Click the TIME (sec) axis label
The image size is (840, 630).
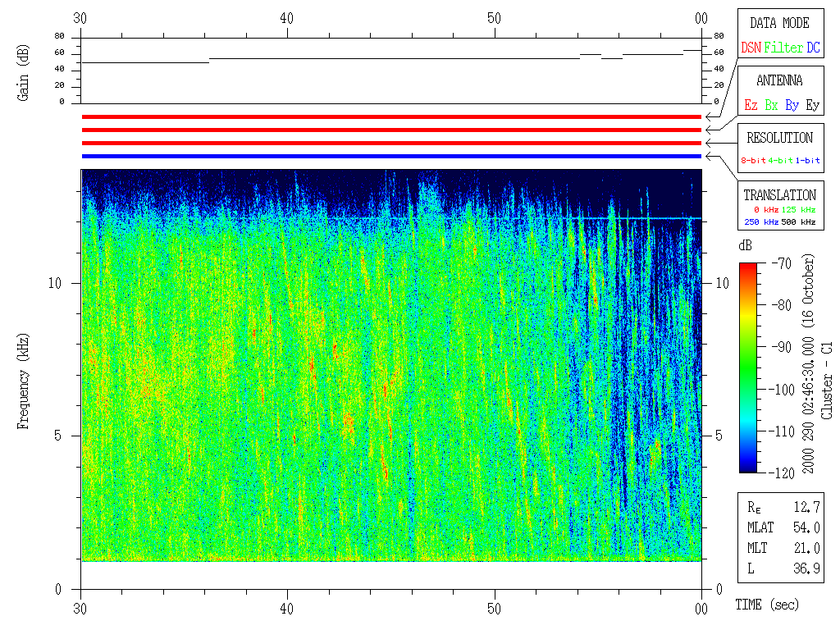765,605
